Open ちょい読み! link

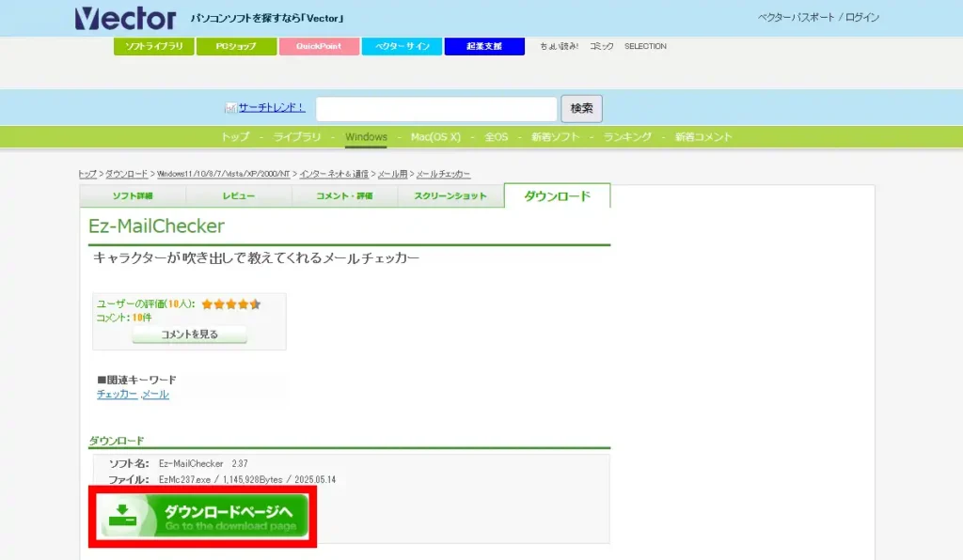[559, 46]
